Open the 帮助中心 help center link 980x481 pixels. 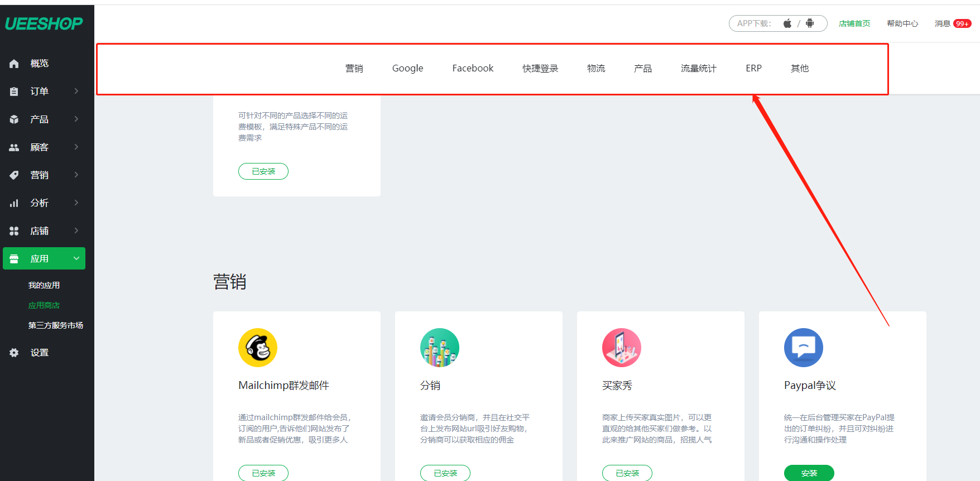tap(902, 23)
